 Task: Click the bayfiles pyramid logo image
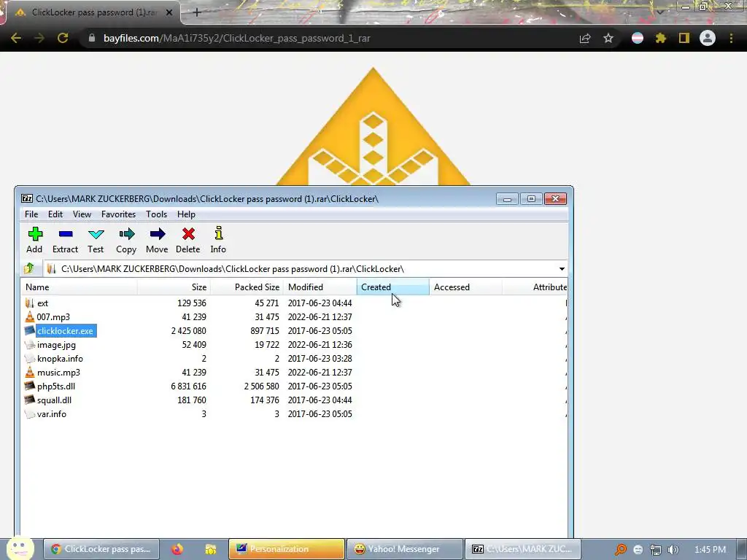pyautogui.click(x=373, y=126)
